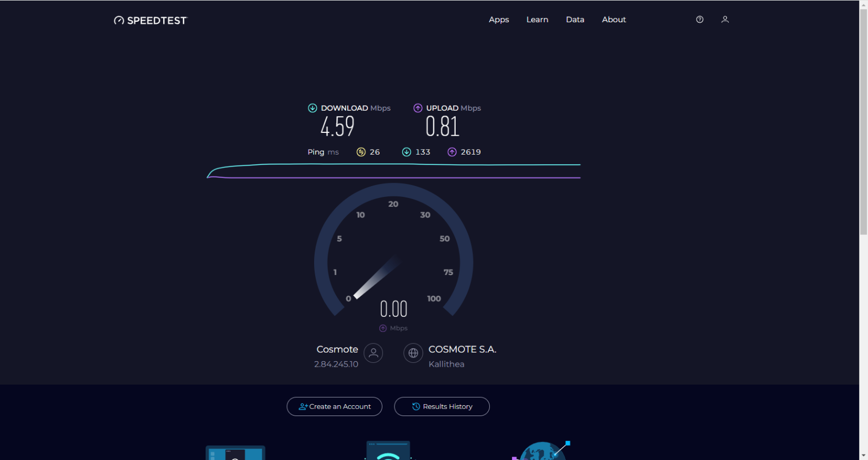This screenshot has width=868, height=460.
Task: Open the About menu
Action: point(614,20)
